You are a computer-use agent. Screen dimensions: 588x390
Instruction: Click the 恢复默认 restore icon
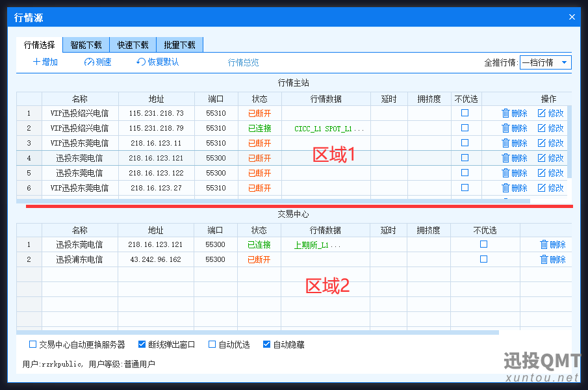coord(140,62)
